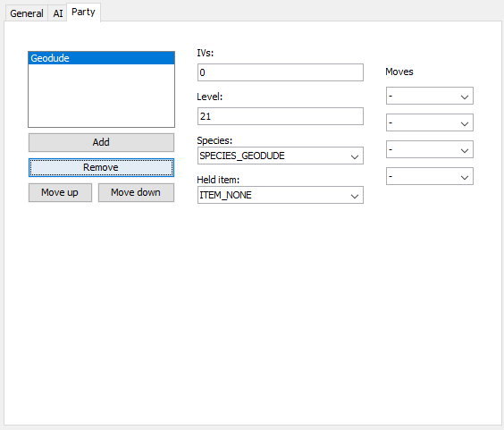Click the Move up button
The height and width of the screenshot is (430, 504).
point(60,192)
